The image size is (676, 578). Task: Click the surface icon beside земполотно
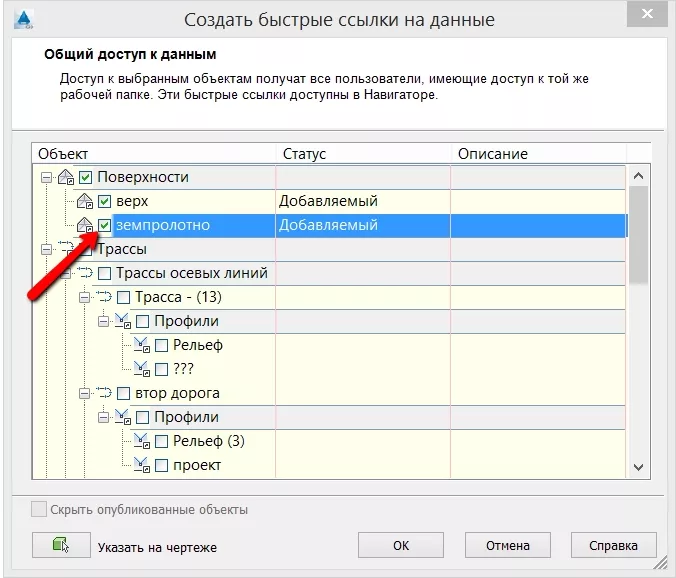tap(85, 225)
